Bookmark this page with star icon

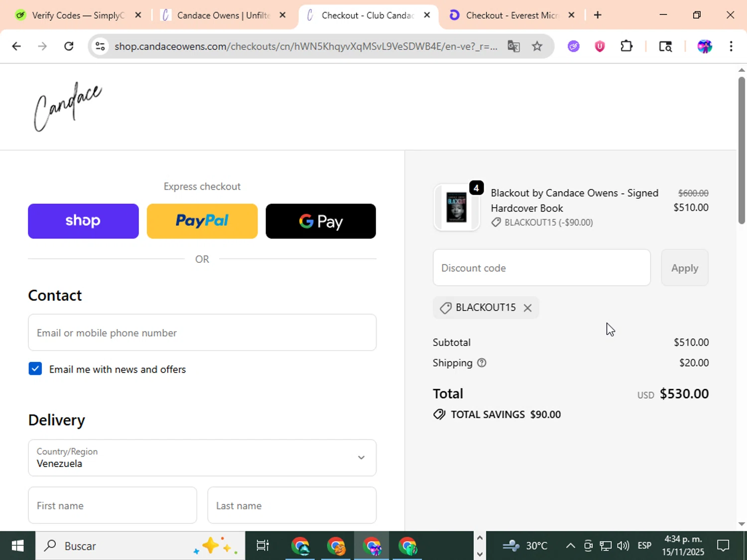click(537, 46)
